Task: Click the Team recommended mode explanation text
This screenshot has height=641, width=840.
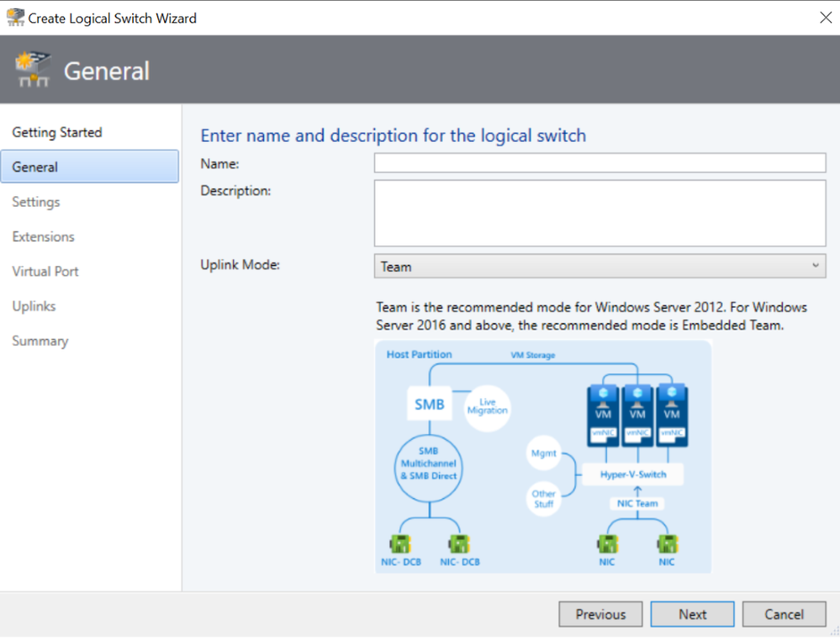Action: pyautogui.click(x=591, y=316)
